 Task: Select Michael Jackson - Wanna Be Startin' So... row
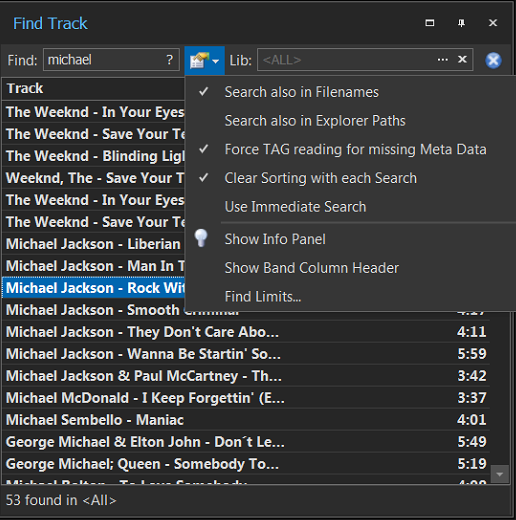point(246,354)
